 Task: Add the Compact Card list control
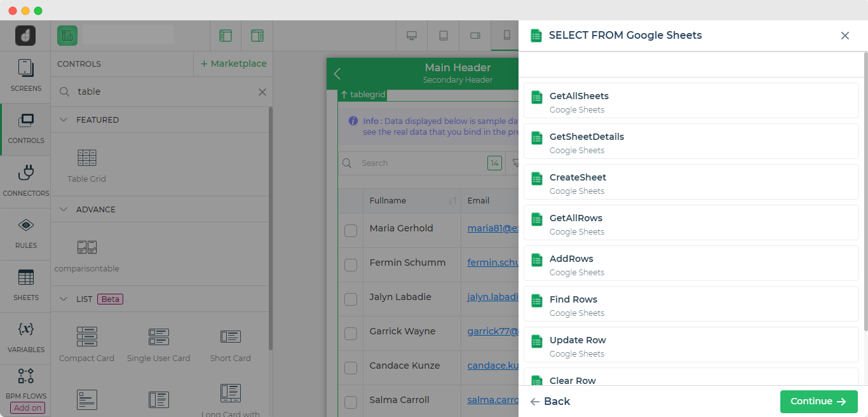coord(86,345)
